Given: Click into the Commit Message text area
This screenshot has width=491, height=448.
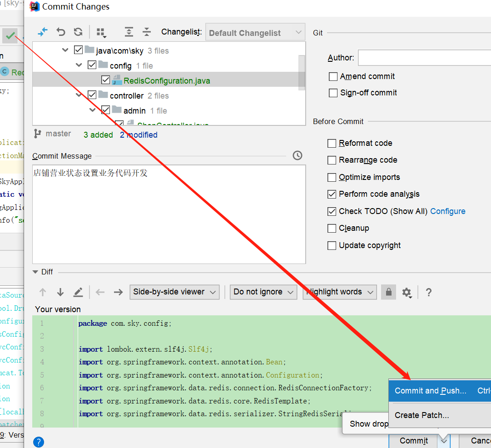Looking at the screenshot, I should [169, 214].
